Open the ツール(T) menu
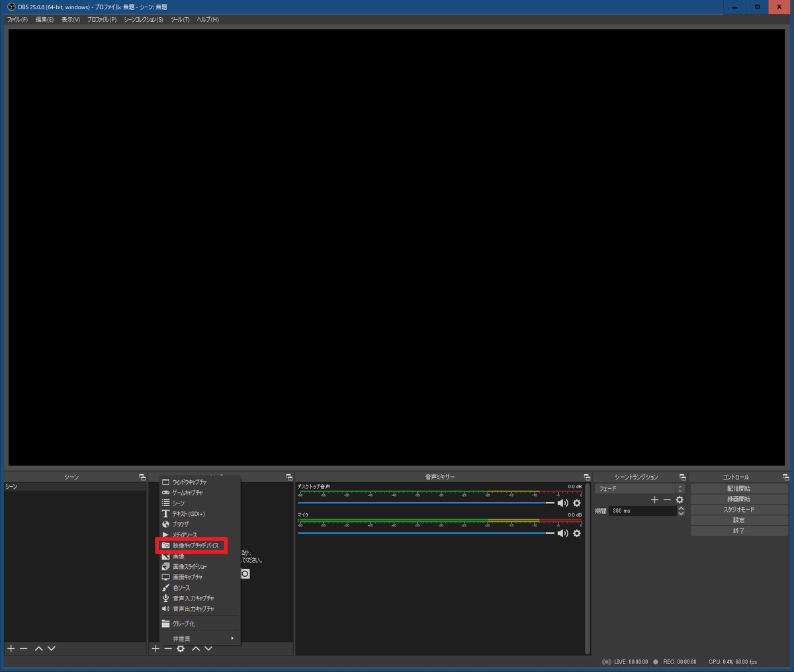 point(180,20)
